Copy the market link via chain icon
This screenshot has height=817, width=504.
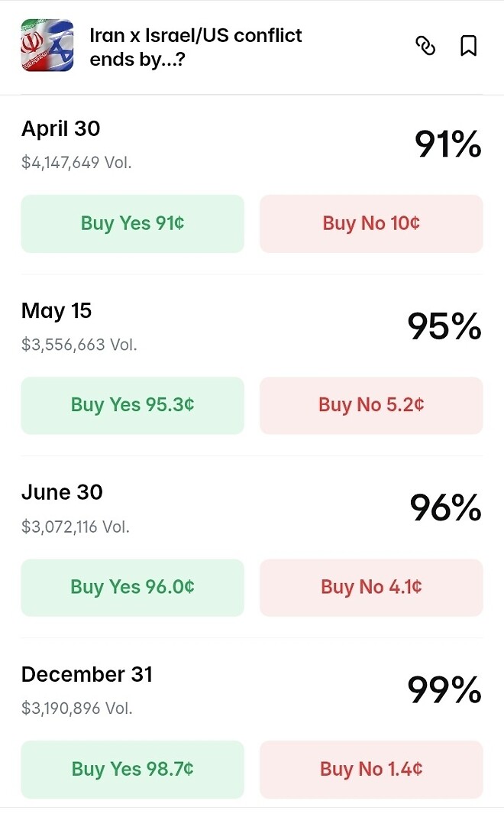[425, 46]
